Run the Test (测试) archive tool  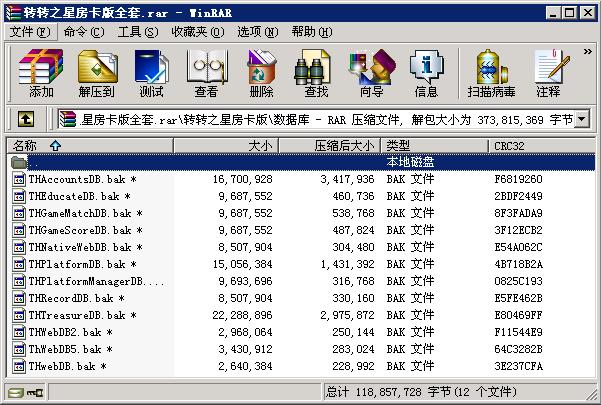point(151,73)
